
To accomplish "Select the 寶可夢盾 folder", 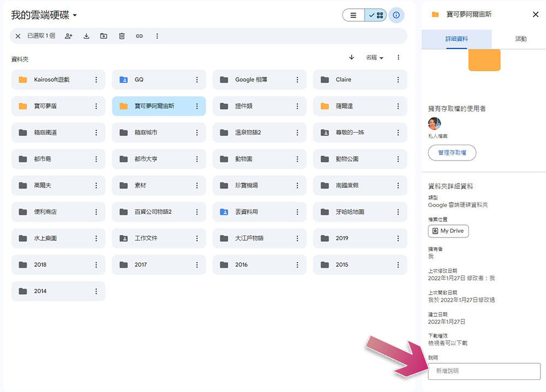I will (58, 106).
